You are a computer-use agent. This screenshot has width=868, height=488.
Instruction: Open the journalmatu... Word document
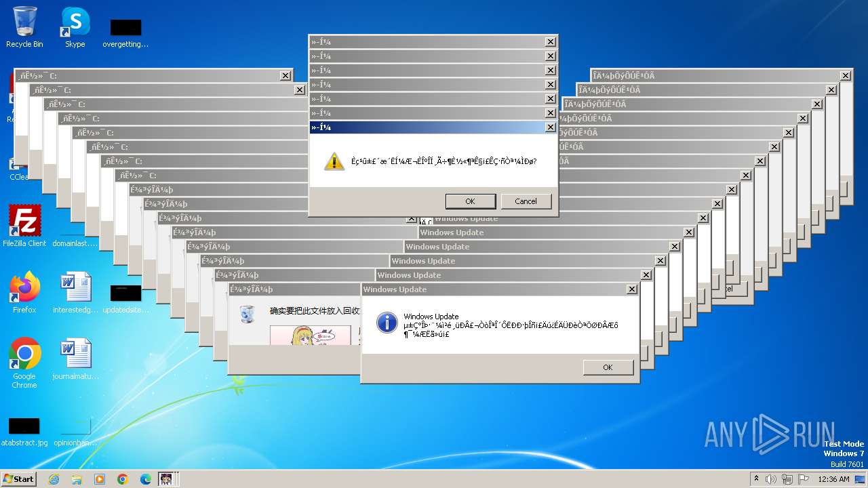pos(75,359)
